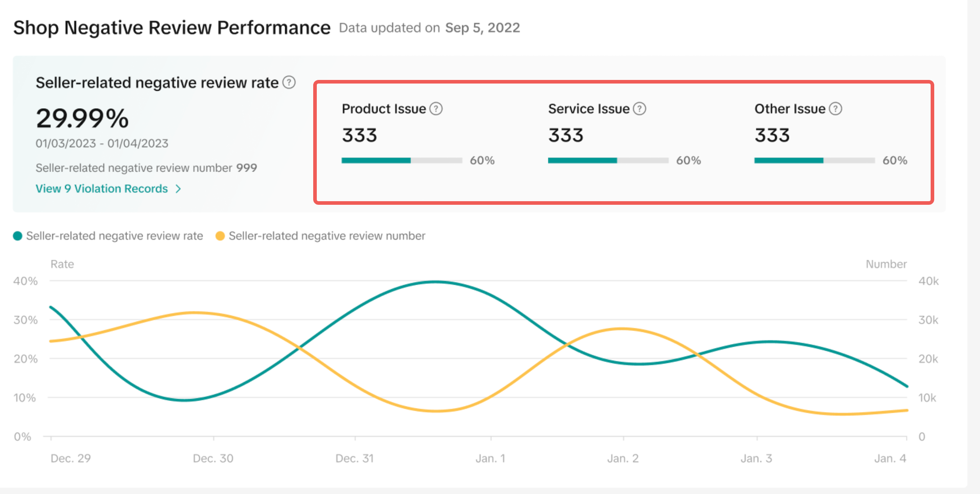Click Seller-related negative review number legend label
Viewport: 980px width, 494px height.
(x=327, y=236)
